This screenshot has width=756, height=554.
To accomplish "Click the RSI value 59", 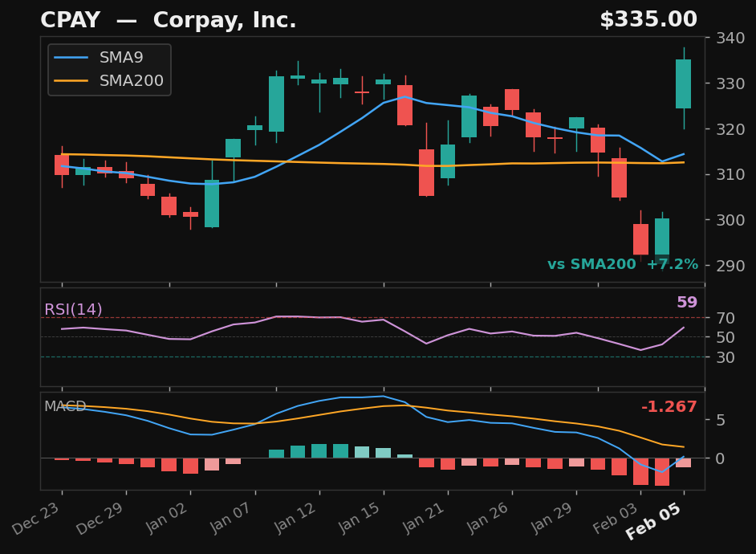I will (687, 303).
